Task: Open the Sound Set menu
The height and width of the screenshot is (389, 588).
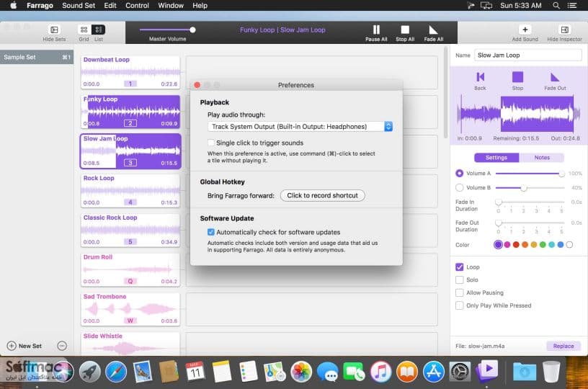Action: tap(79, 5)
